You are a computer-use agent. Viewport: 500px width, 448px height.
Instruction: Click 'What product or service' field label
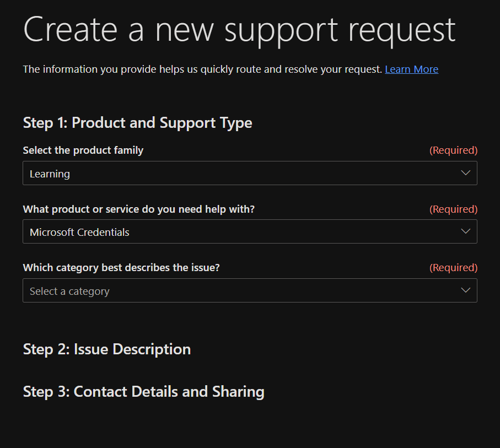coord(138,209)
